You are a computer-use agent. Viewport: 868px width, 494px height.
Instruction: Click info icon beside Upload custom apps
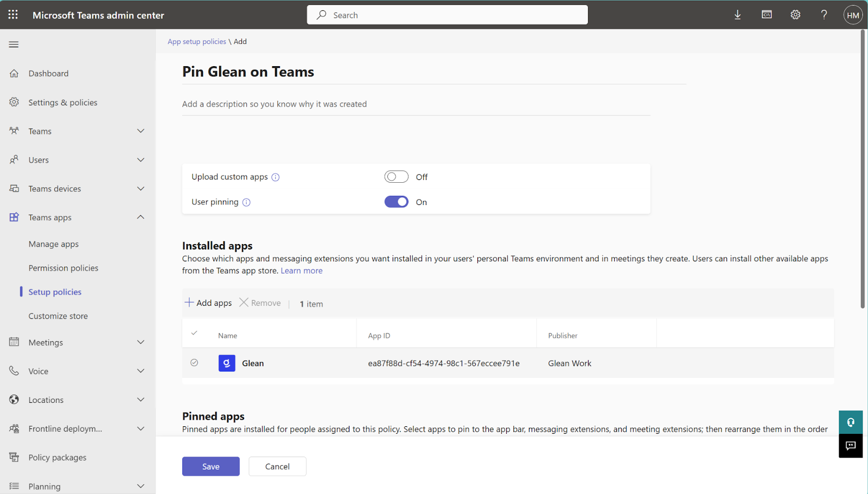pyautogui.click(x=276, y=177)
